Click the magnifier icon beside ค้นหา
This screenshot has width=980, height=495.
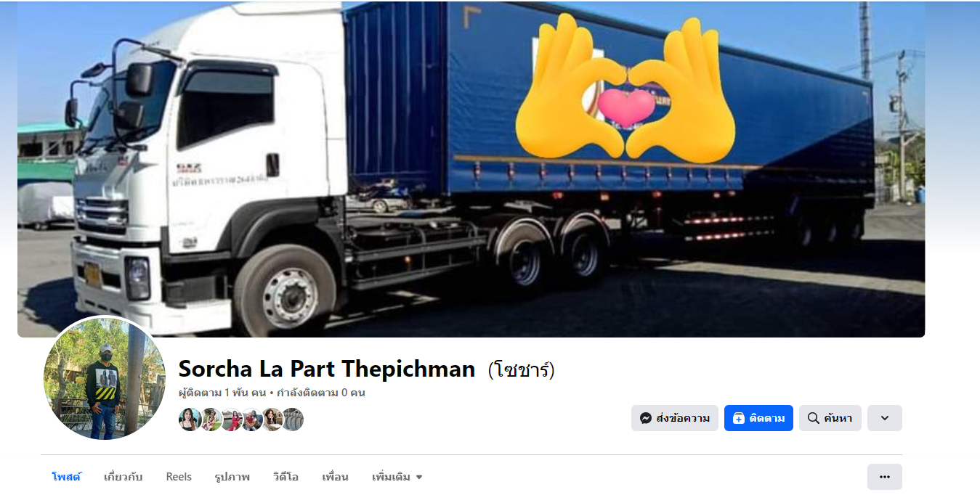click(814, 418)
